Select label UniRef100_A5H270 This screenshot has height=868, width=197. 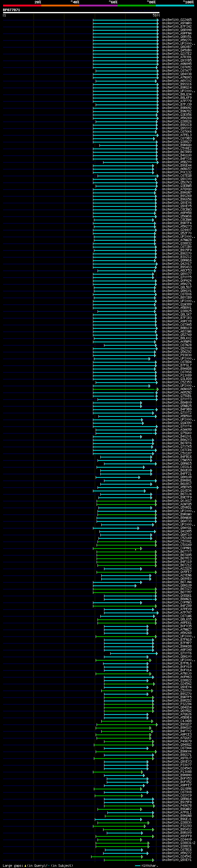(177, 40)
